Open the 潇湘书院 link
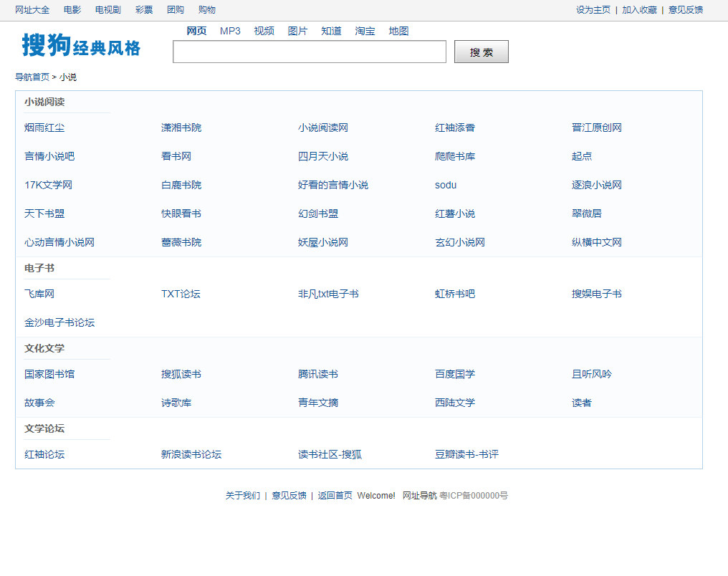 tap(181, 128)
